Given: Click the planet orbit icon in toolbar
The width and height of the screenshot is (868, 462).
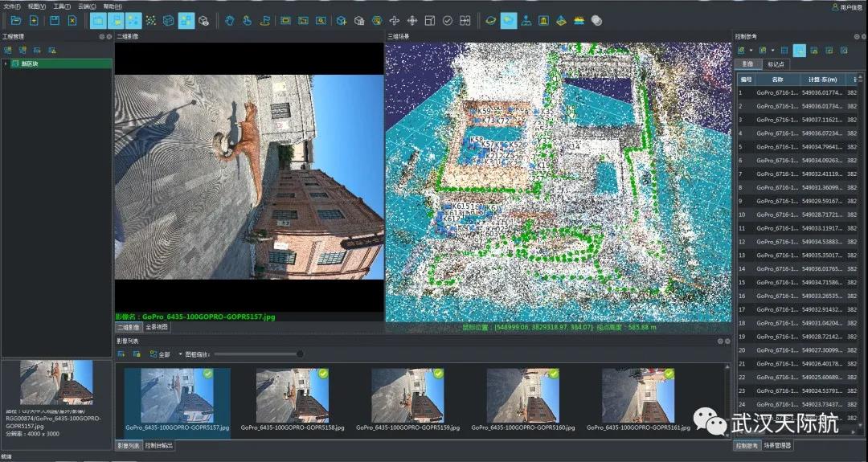Looking at the screenshot, I should (x=490, y=20).
